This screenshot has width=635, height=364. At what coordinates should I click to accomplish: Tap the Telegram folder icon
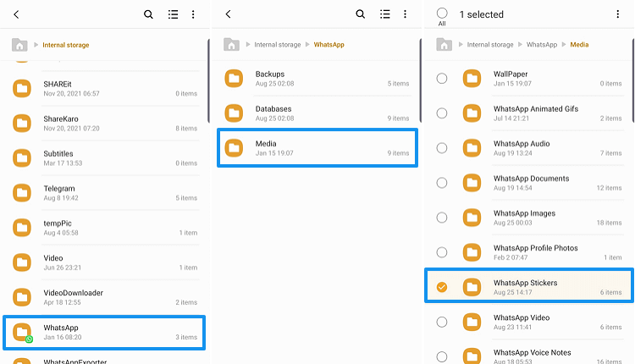(23, 193)
